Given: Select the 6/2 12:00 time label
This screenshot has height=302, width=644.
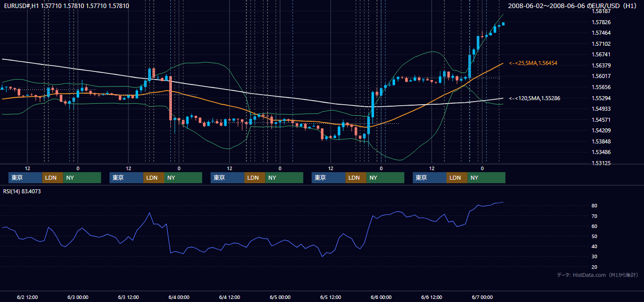Looking at the screenshot, I should pyautogui.click(x=27, y=297).
